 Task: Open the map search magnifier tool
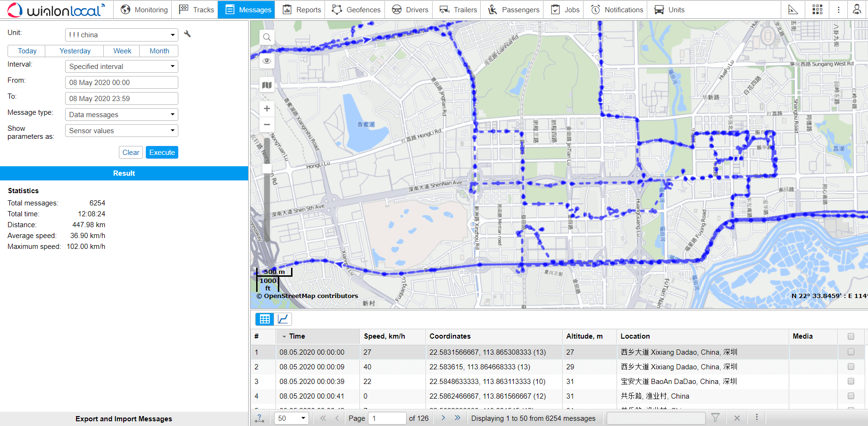coord(267,37)
